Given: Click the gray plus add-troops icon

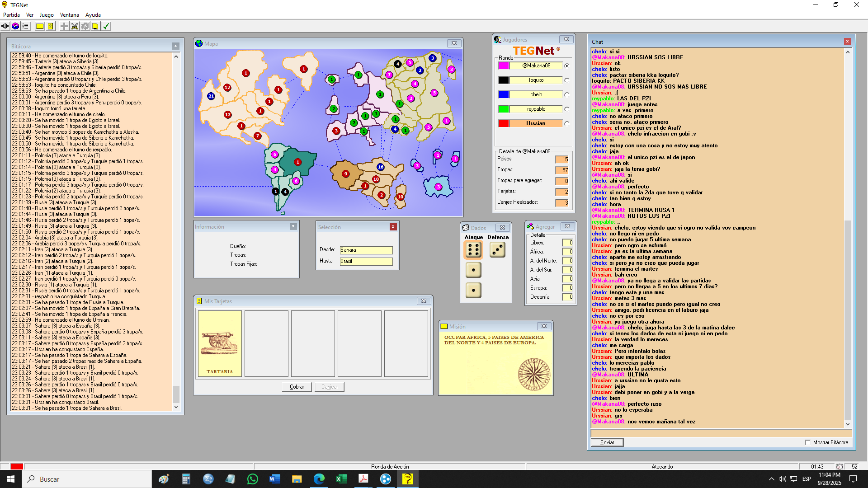Looking at the screenshot, I should coord(64,26).
